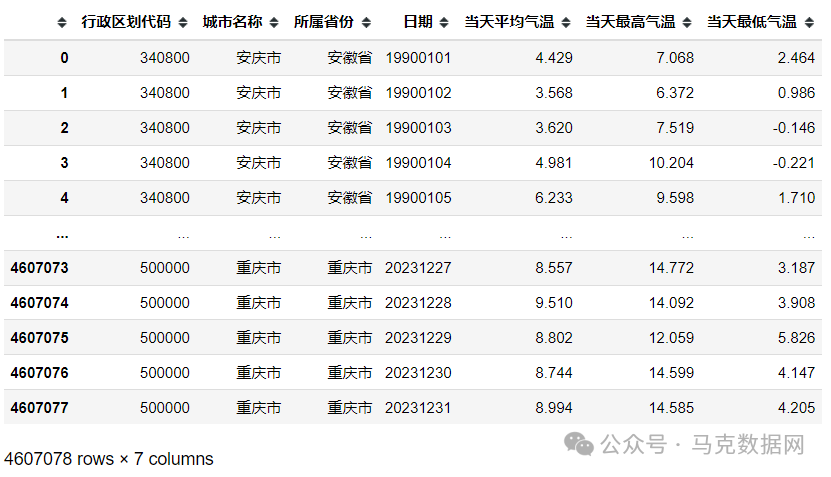The image size is (831, 477).
Task: Click 重庆市 province cell in row 4607077
Action: coord(350,408)
